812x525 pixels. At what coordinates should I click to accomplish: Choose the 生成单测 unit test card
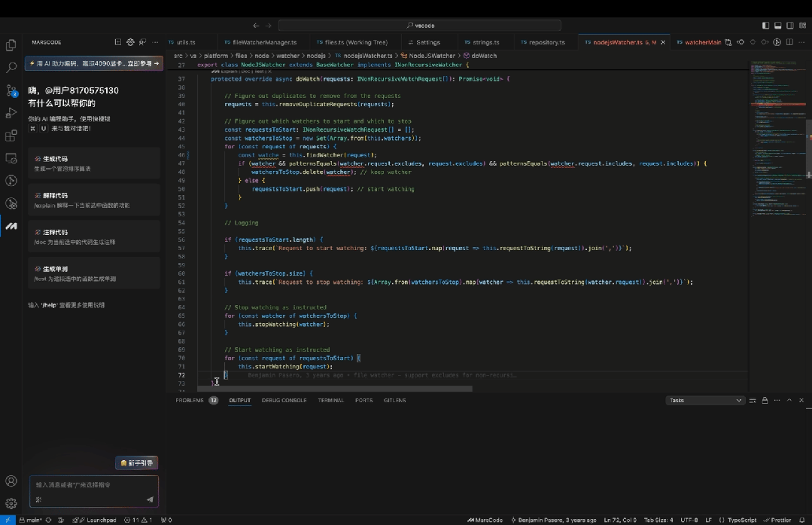94,273
